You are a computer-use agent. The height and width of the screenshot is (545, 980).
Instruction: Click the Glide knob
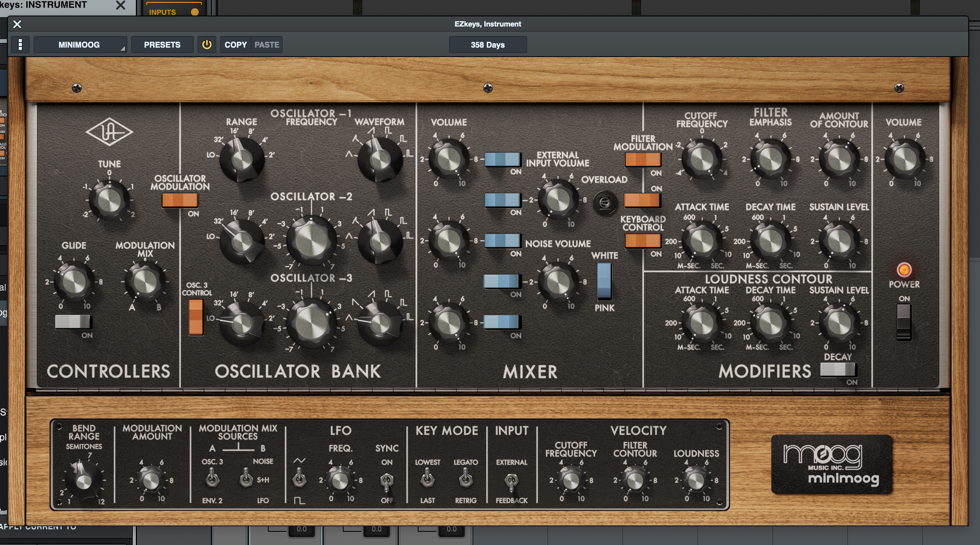74,281
